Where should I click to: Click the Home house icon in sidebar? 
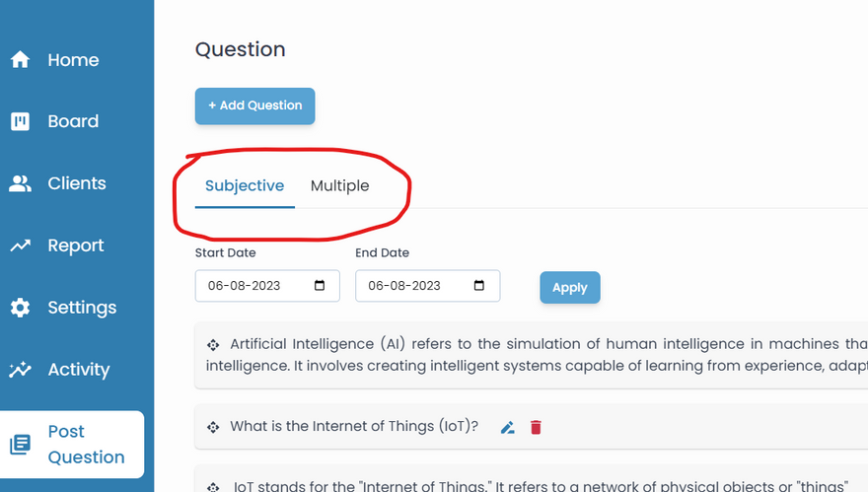click(x=20, y=60)
